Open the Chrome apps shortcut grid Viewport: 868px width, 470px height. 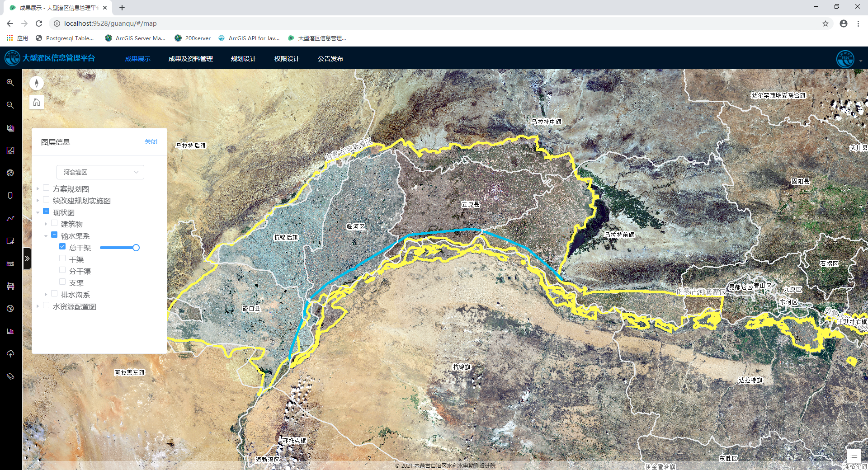[x=9, y=38]
